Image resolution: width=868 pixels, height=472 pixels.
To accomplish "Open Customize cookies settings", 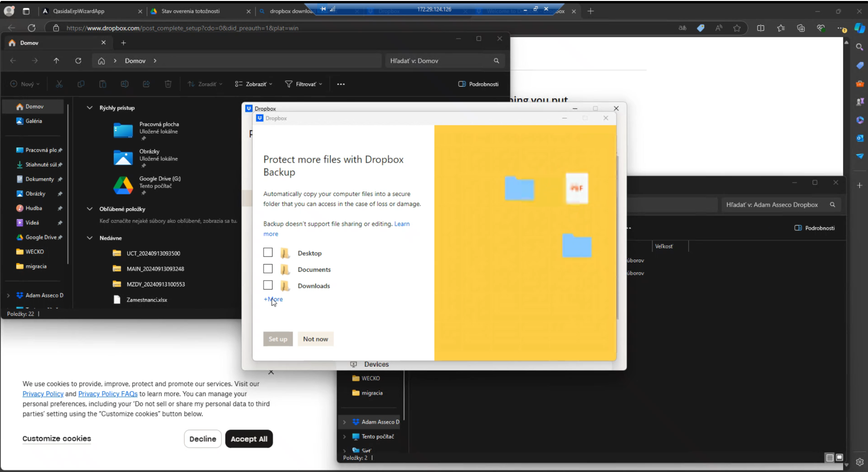I will pyautogui.click(x=56, y=438).
